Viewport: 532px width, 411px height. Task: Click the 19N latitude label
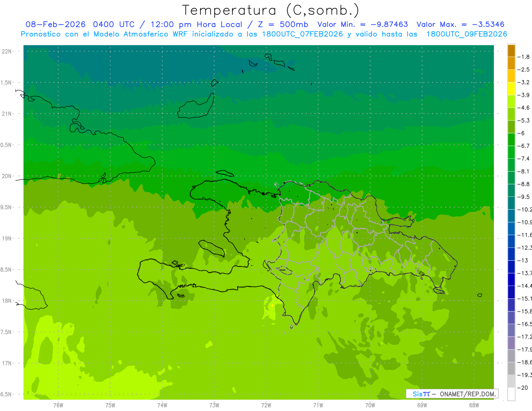click(7, 239)
